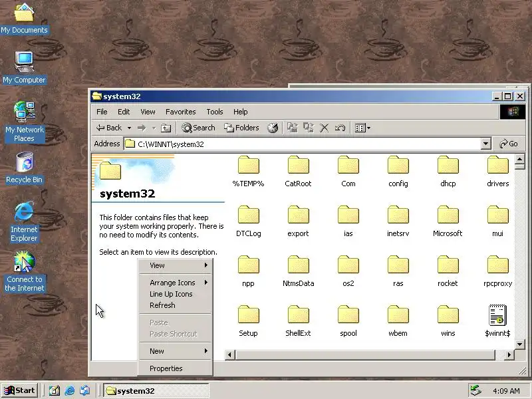Click the Go button
This screenshot has width=532, height=399.
click(509, 144)
